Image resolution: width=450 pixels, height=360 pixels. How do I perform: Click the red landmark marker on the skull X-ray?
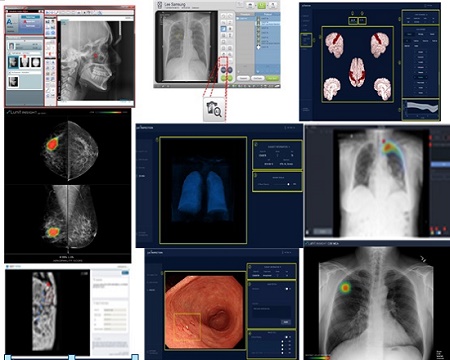click(96, 56)
